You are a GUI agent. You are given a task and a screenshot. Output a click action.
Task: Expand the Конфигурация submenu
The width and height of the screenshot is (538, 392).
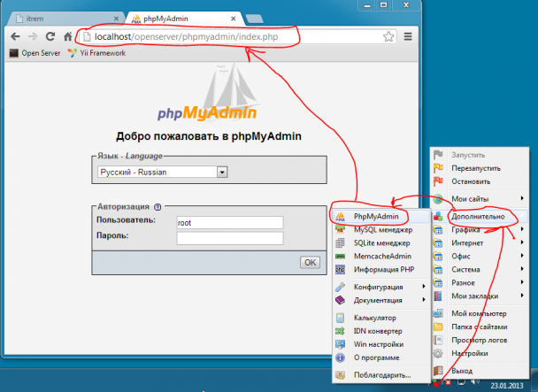coord(381,287)
